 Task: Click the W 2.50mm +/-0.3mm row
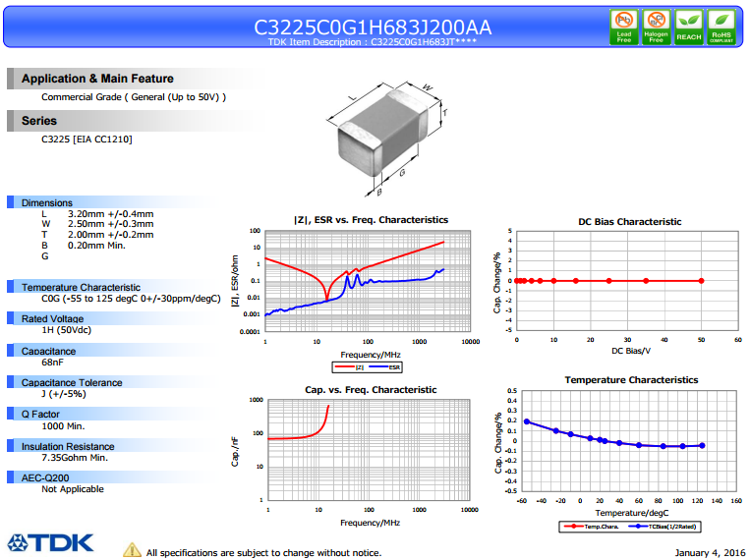[x=97, y=224]
